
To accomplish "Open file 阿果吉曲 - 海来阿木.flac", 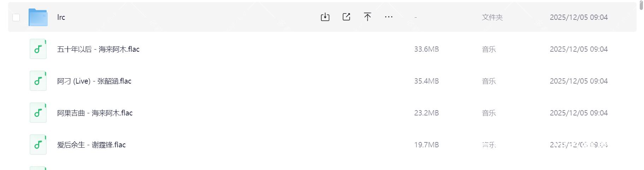I will coord(95,113).
